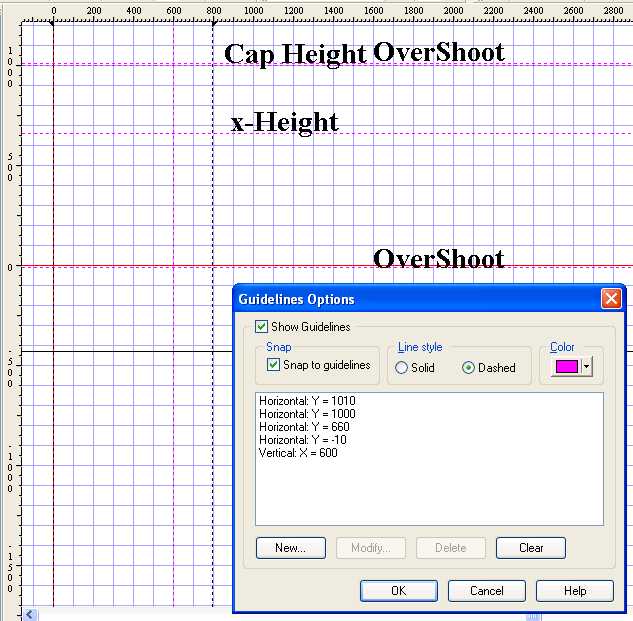
Task: Click the Clear button
Action: pyautogui.click(x=530, y=548)
